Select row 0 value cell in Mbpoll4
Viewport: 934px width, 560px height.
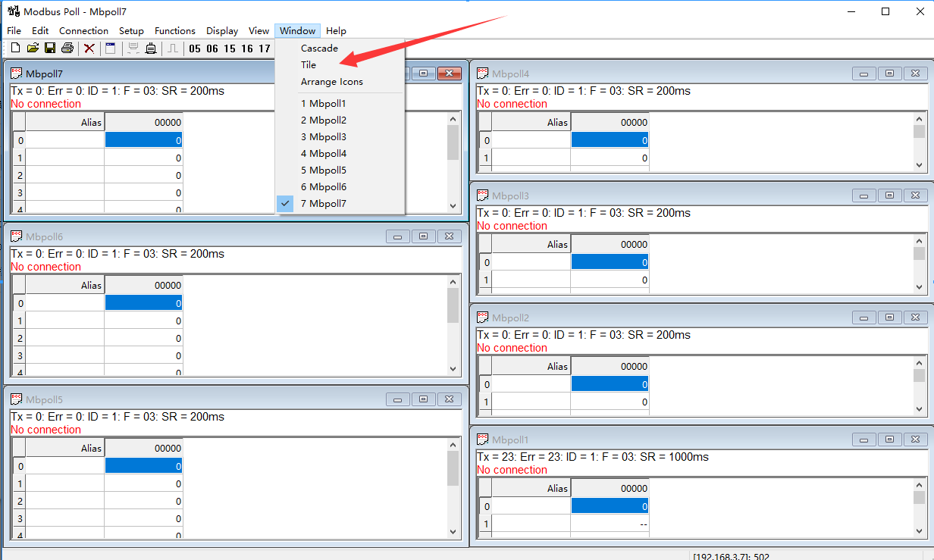click(609, 140)
